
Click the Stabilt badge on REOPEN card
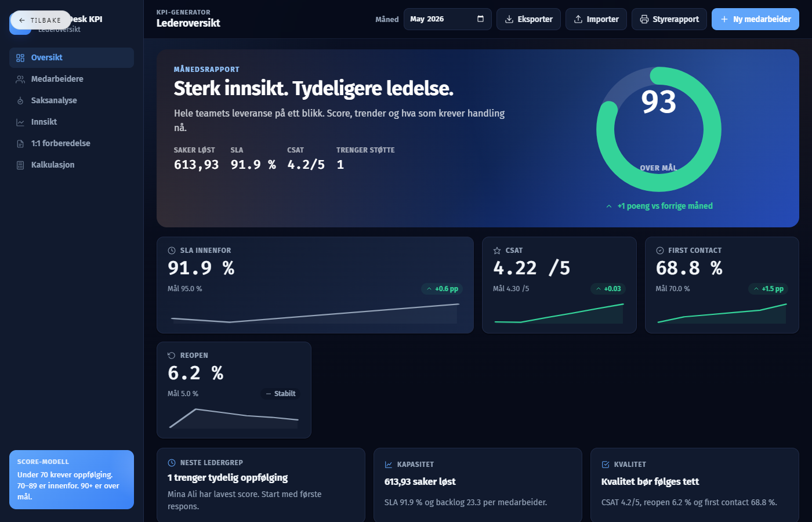tap(280, 394)
